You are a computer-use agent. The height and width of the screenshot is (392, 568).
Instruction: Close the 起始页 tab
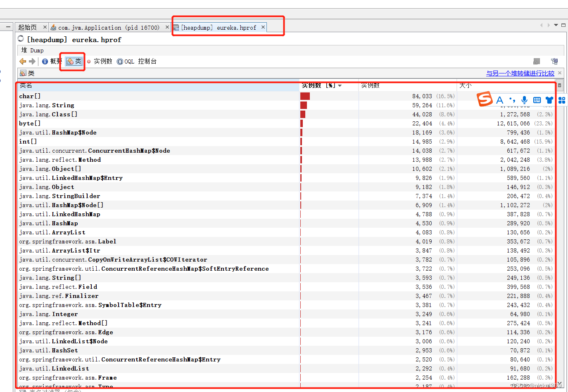[45, 27]
